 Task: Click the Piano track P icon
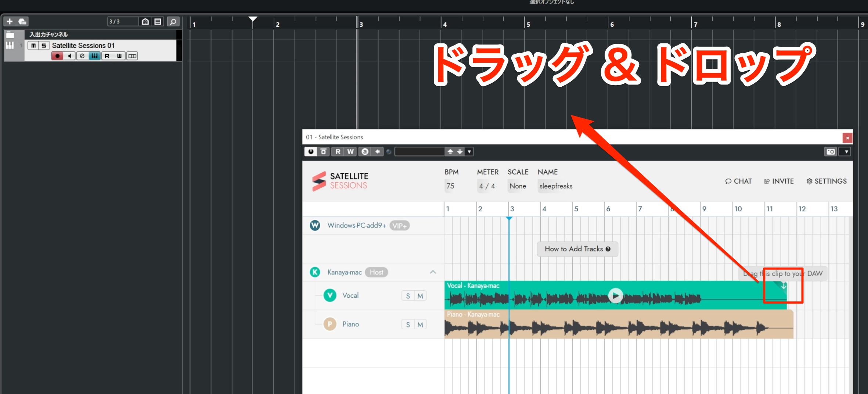(330, 324)
